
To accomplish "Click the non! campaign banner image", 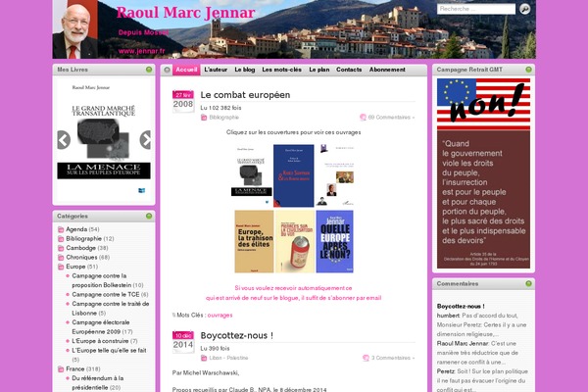I will tap(483, 172).
